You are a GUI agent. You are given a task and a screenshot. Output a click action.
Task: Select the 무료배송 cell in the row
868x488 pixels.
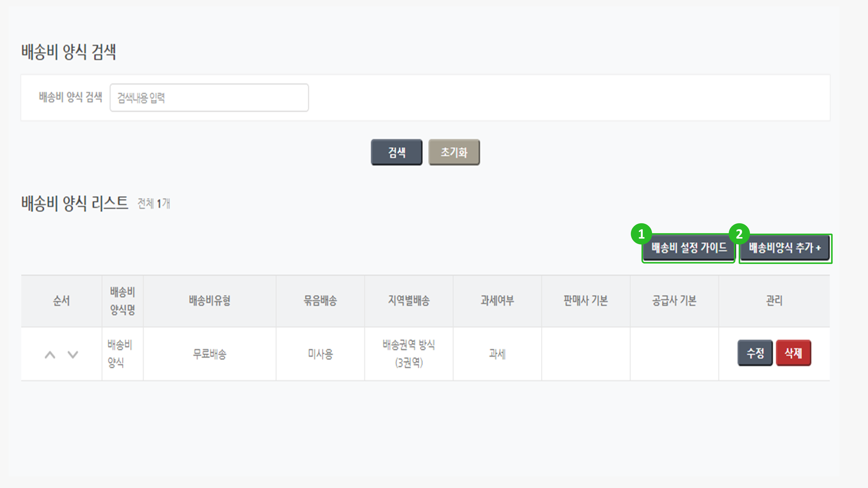pyautogui.click(x=209, y=354)
